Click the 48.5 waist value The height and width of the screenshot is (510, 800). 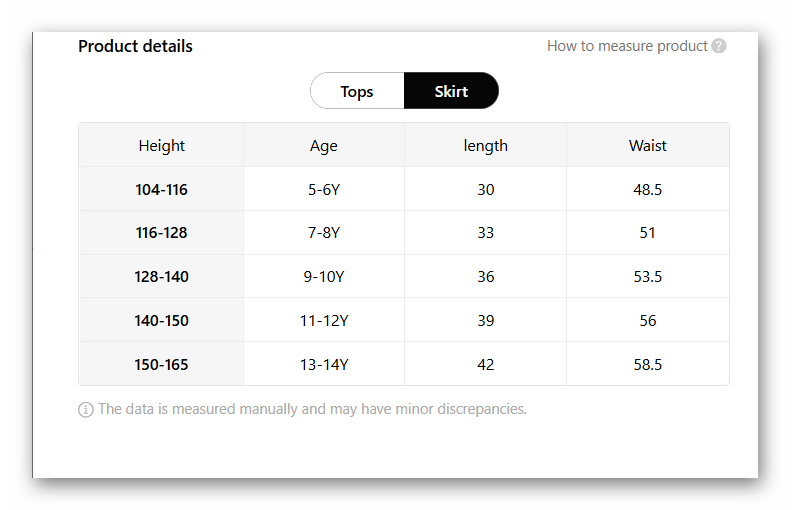click(x=648, y=189)
